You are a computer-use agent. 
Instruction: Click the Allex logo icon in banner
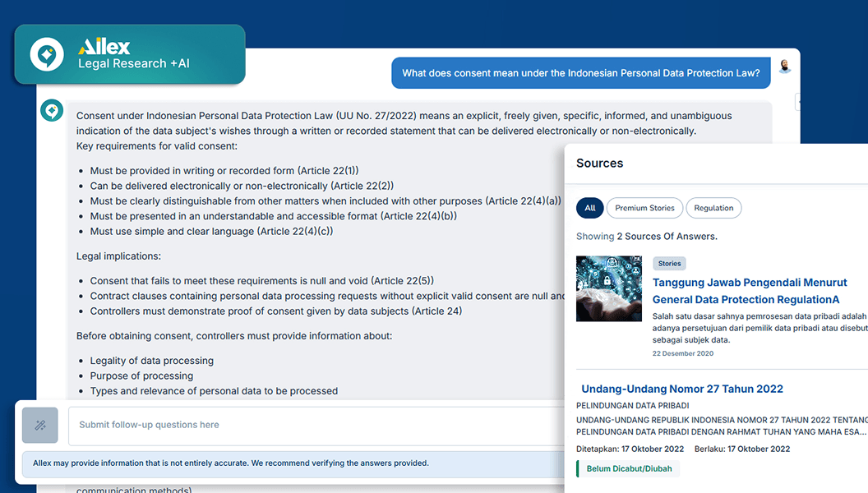point(47,55)
